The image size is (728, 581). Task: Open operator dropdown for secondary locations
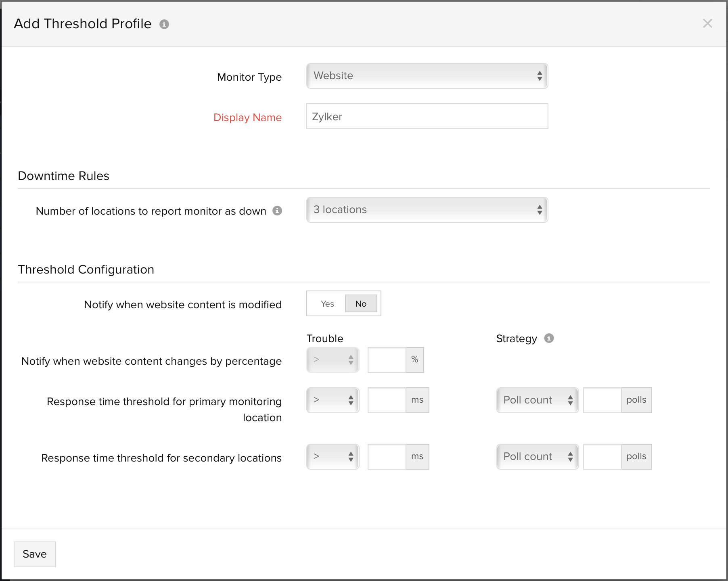coord(333,457)
